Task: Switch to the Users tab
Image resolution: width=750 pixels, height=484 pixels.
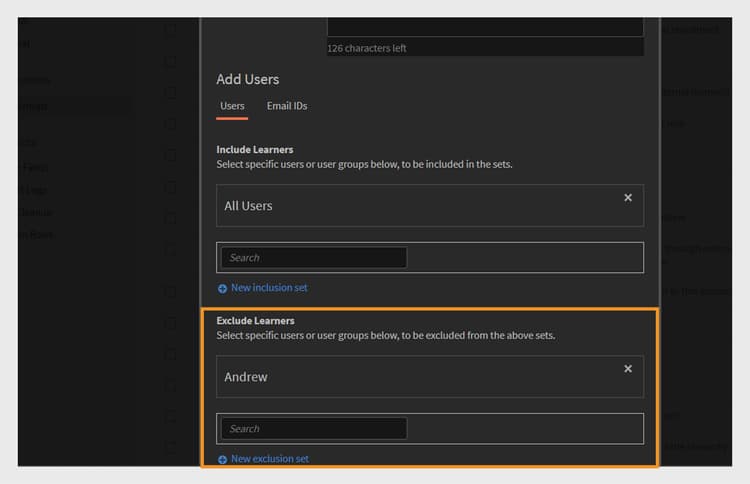Action: click(232, 106)
